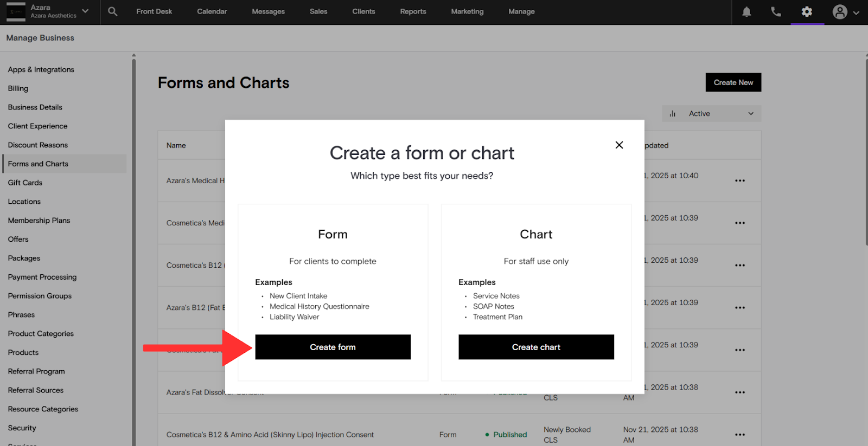Open the notifications bell
Image resolution: width=868 pixels, height=446 pixels.
click(746, 12)
